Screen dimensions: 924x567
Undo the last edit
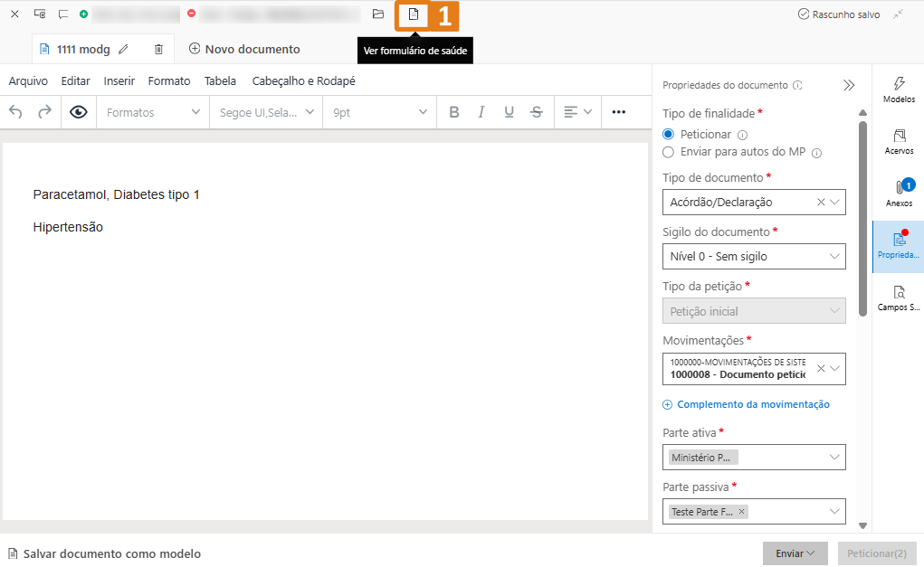pos(16,112)
